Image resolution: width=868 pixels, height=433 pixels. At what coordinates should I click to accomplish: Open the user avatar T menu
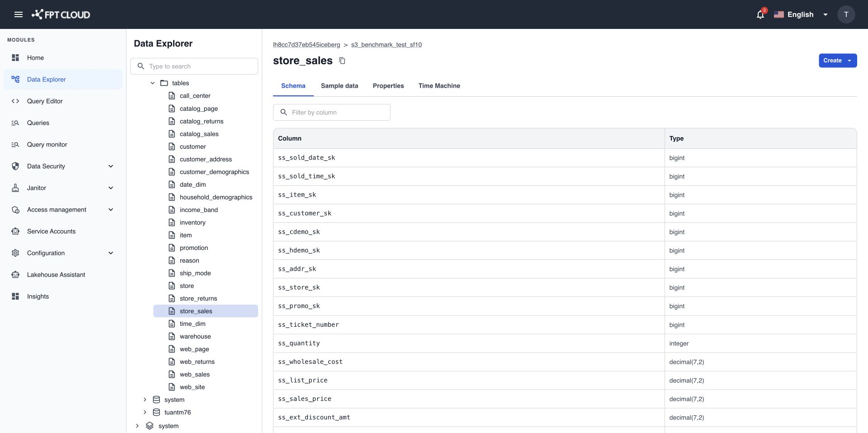click(x=846, y=14)
